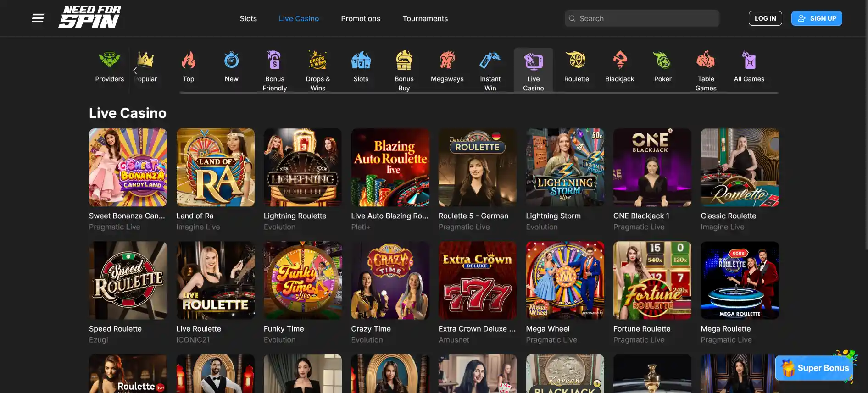Open the Bonus Buy category icon

[x=404, y=60]
